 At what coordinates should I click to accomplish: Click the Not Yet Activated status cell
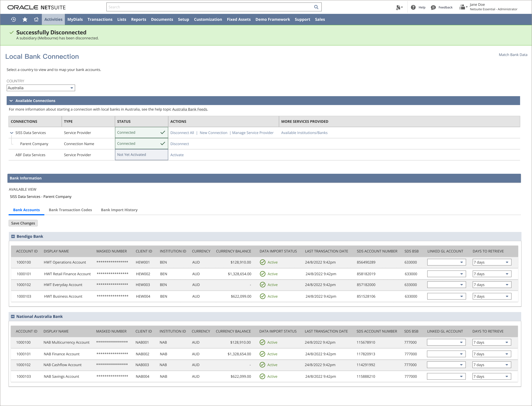pos(142,155)
